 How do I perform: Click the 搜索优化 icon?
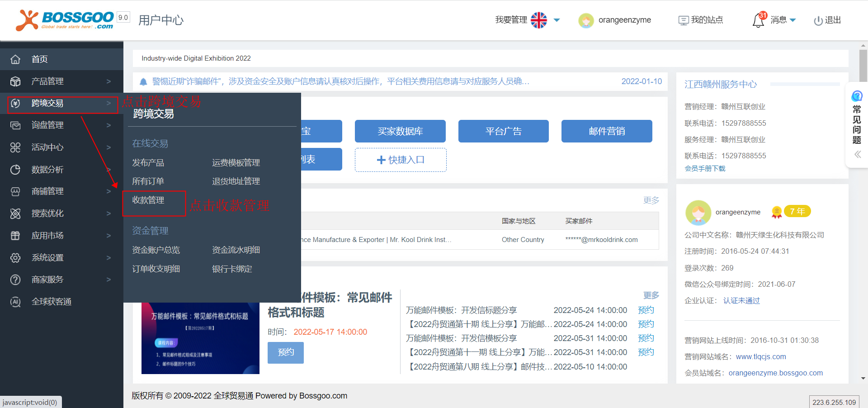(15, 213)
